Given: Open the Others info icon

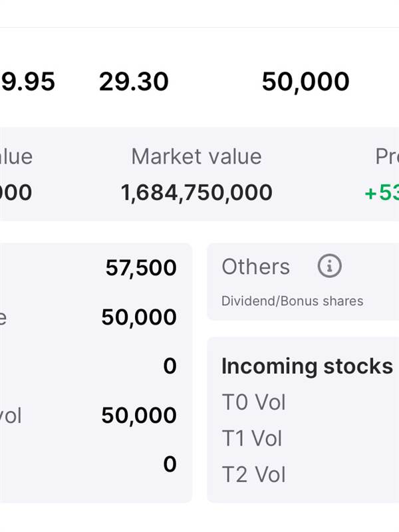Looking at the screenshot, I should (329, 265).
